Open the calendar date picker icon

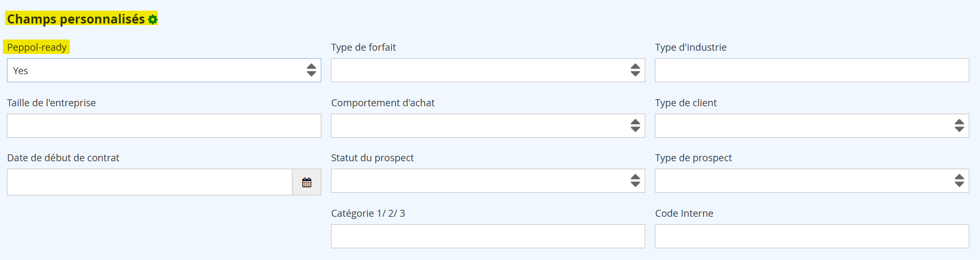pyautogui.click(x=307, y=183)
